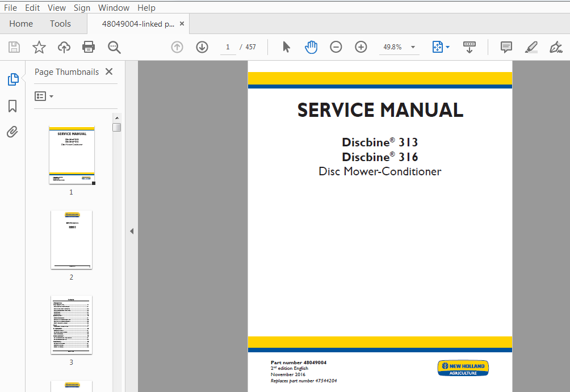
Task: Print the document using printer icon
Action: point(89,47)
